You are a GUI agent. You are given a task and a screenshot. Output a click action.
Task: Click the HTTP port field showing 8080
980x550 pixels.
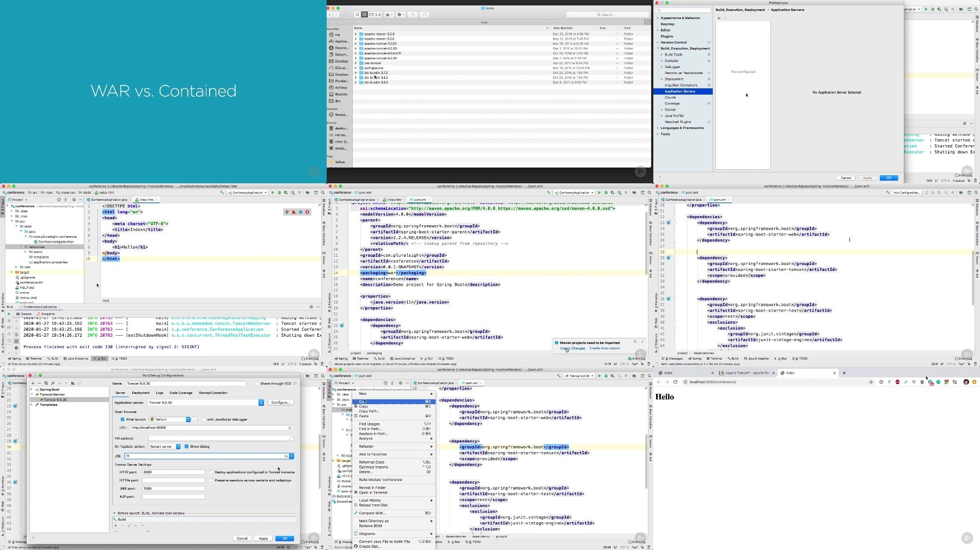[173, 472]
